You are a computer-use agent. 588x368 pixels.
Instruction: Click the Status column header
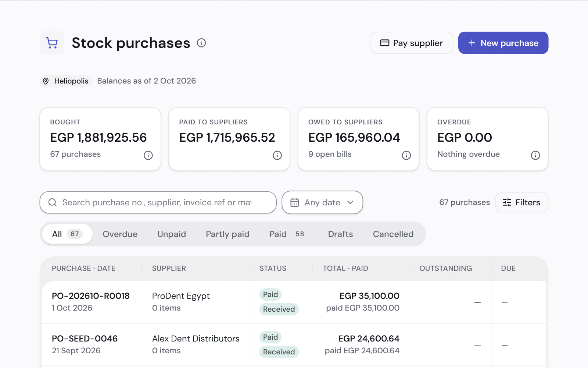[x=273, y=269]
